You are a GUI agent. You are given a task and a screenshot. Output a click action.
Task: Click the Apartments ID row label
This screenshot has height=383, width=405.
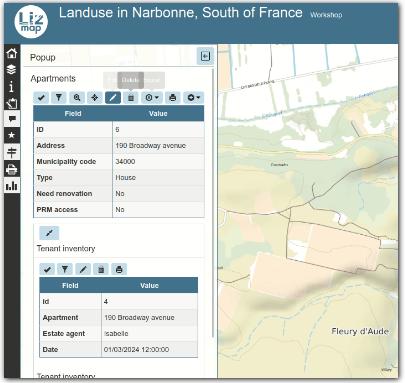(x=40, y=130)
